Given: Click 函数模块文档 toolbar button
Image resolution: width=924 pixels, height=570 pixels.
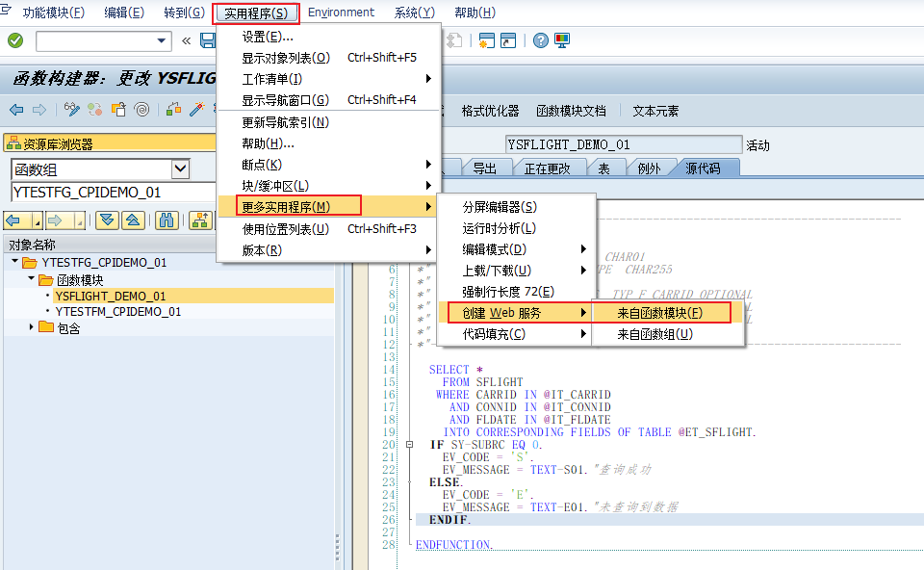Looking at the screenshot, I should click(571, 111).
